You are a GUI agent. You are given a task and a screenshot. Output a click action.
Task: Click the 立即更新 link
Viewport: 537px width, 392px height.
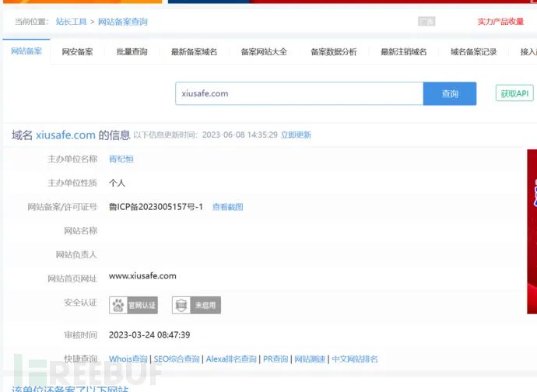pos(296,135)
